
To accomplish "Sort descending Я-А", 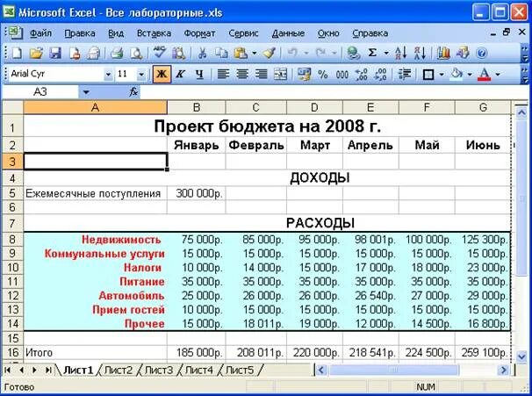I will (420, 54).
